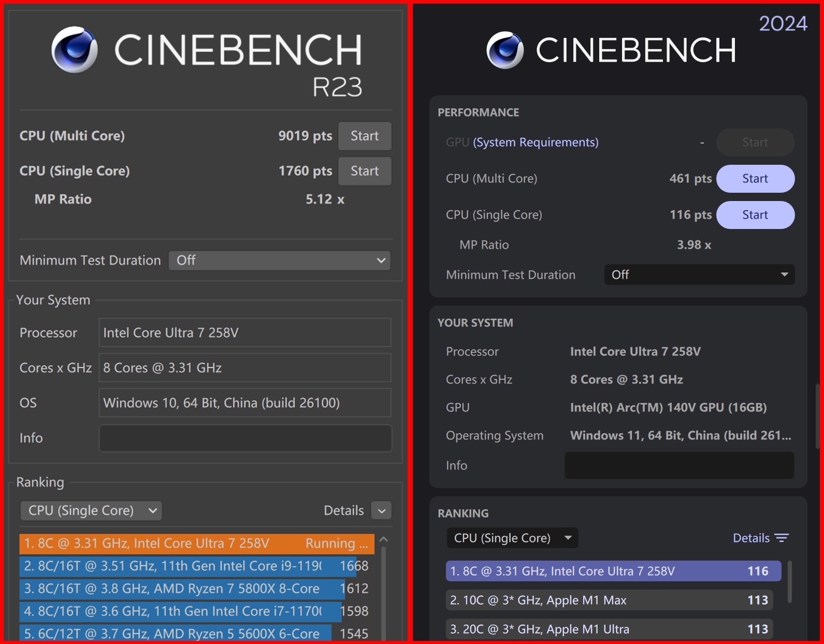
Task: Run Cinebench 2024 CPU Multi Core benchmark
Action: [755, 179]
